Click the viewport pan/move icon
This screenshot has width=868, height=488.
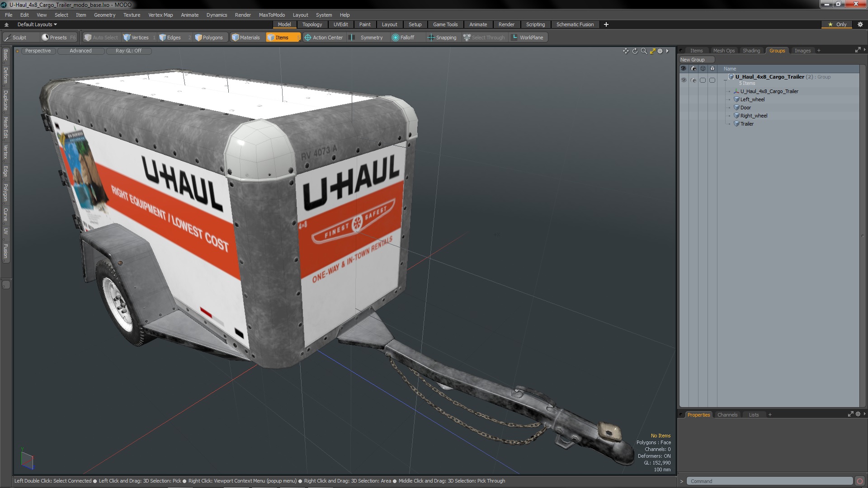(x=626, y=51)
